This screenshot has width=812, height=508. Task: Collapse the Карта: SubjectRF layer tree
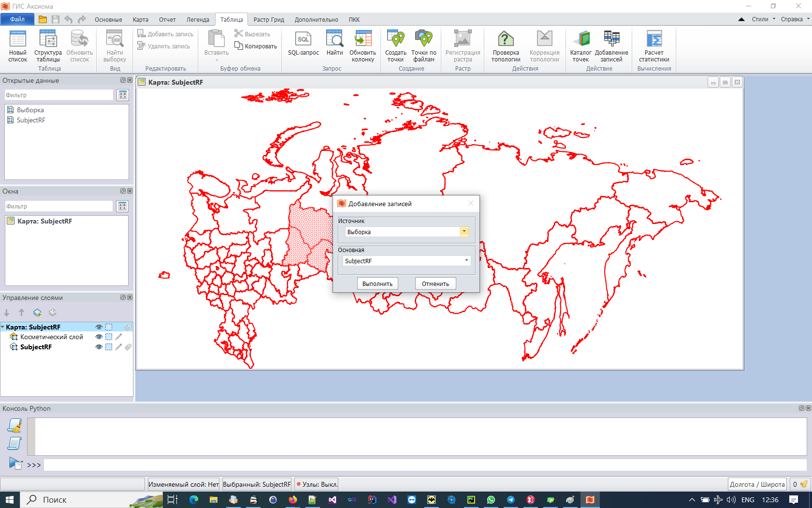pyautogui.click(x=3, y=327)
